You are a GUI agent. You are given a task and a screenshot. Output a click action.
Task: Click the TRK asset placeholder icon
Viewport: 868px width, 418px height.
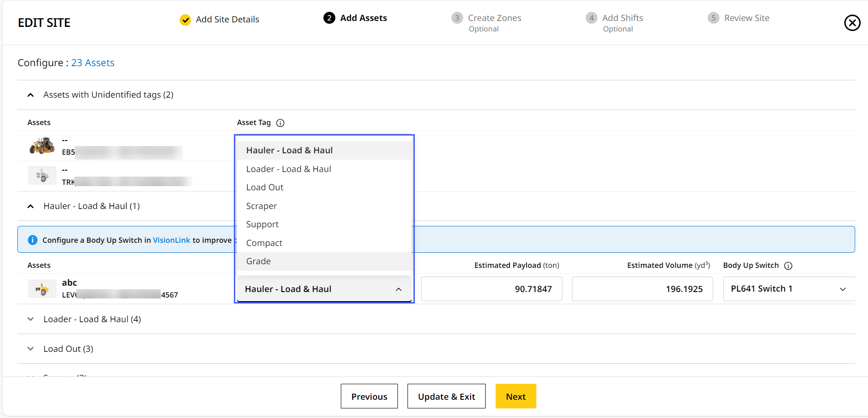click(42, 176)
